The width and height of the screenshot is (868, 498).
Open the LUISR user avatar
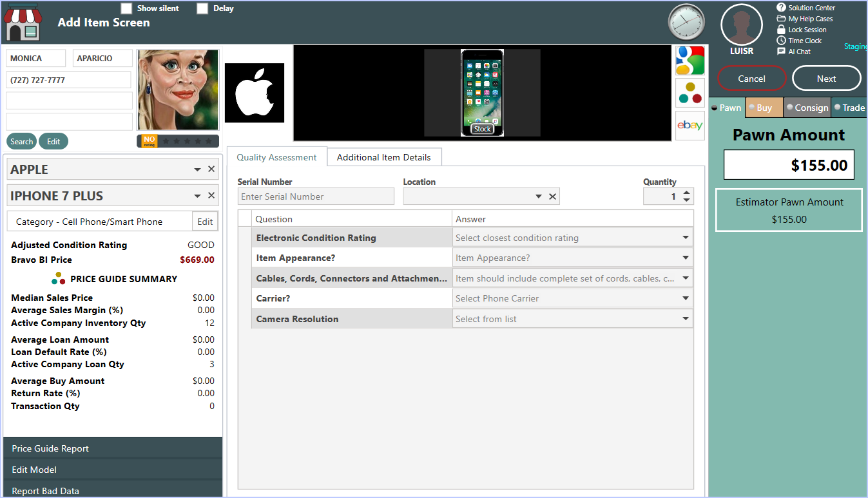click(742, 25)
